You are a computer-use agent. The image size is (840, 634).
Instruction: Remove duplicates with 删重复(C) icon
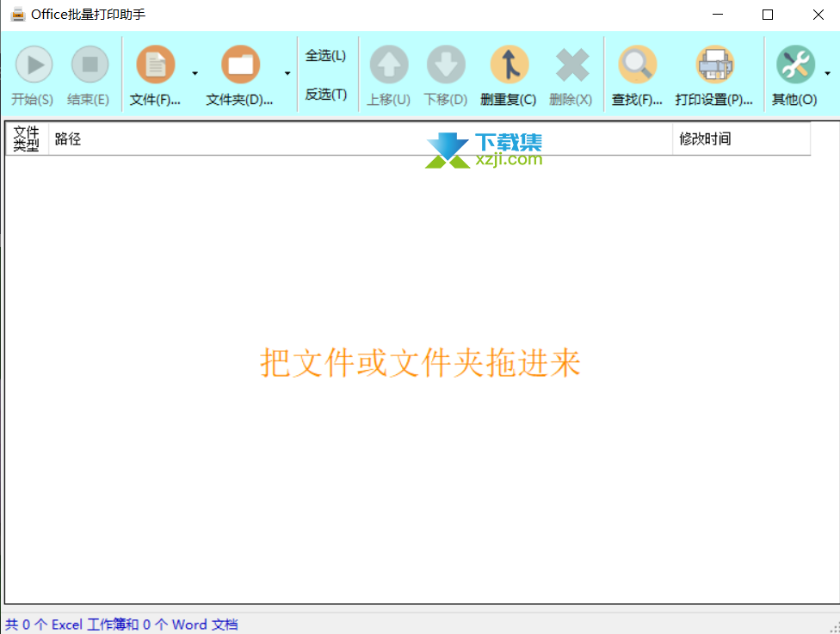510,65
